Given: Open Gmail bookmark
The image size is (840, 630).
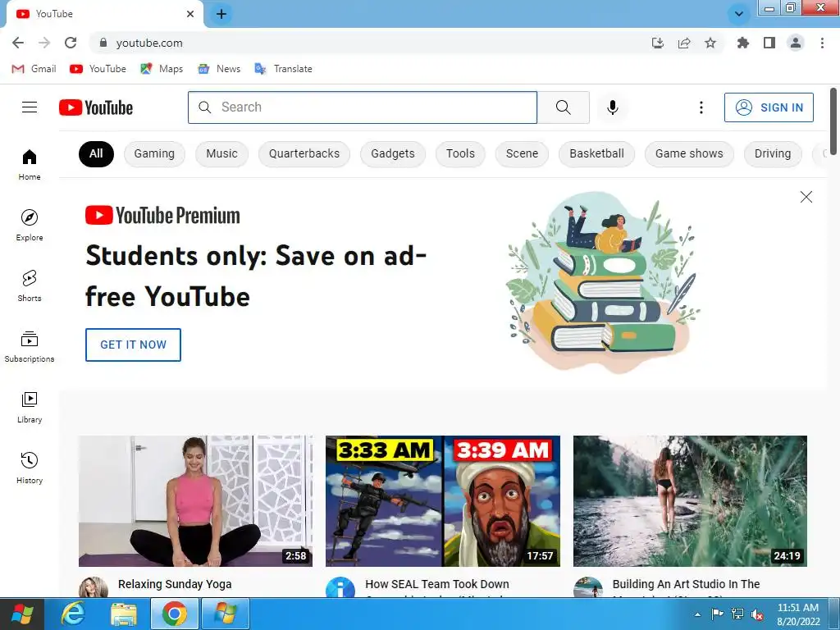Looking at the screenshot, I should pos(34,69).
